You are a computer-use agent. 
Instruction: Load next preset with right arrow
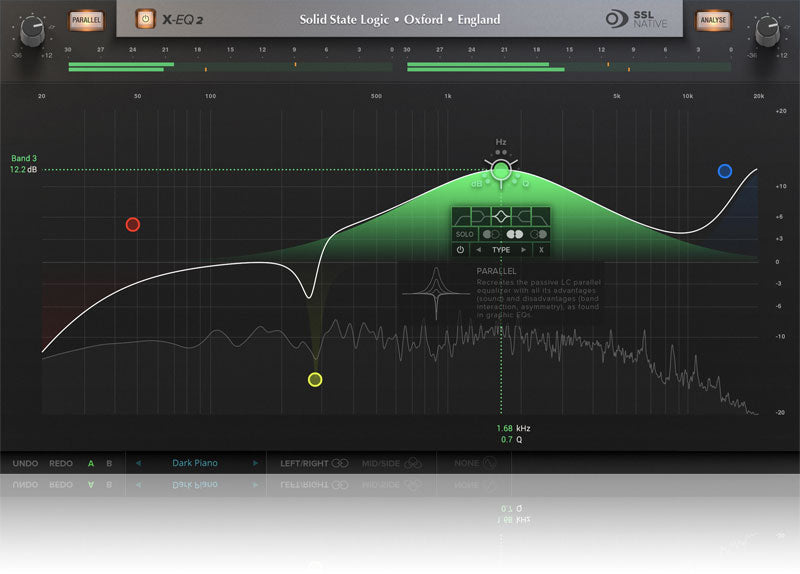pos(255,463)
